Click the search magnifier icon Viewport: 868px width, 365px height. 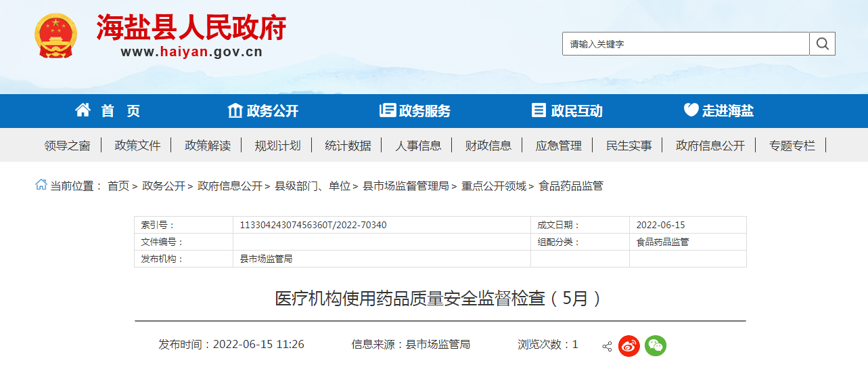click(822, 44)
